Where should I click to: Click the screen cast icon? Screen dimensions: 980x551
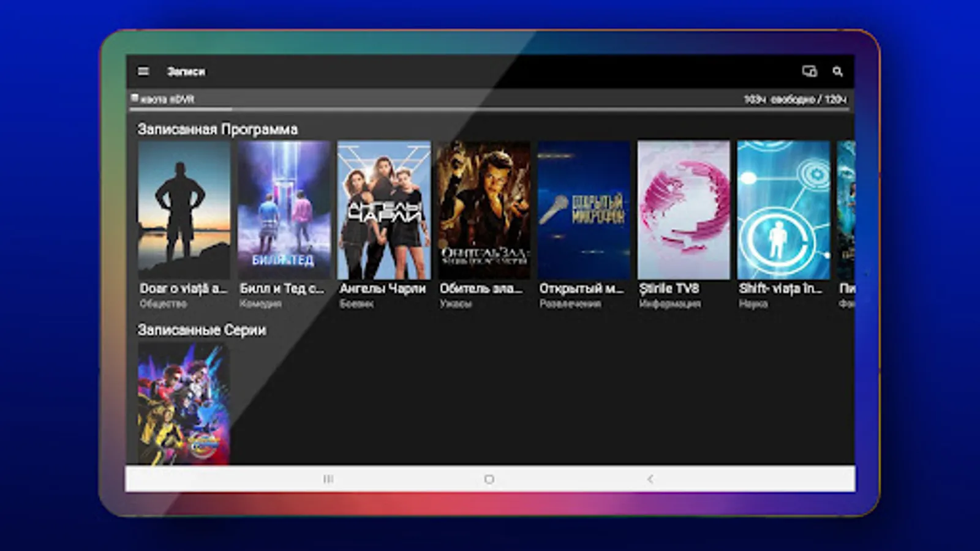(x=809, y=70)
